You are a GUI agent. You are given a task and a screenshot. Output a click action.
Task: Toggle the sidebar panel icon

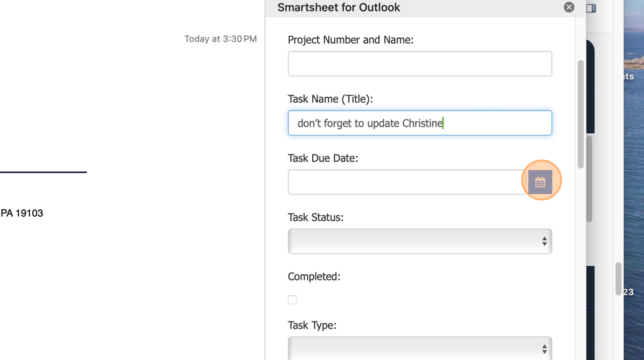tap(591, 8)
